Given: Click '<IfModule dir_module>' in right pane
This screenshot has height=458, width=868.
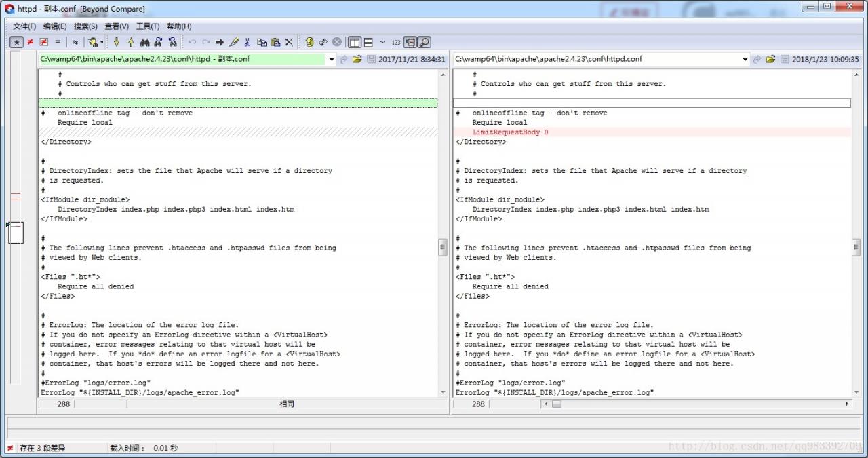Looking at the screenshot, I should [x=500, y=199].
